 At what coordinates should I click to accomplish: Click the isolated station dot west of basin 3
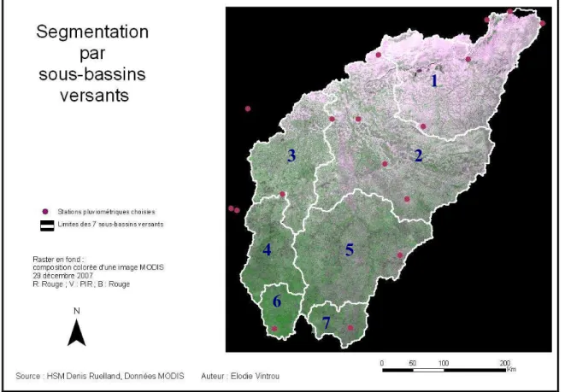pos(248,108)
